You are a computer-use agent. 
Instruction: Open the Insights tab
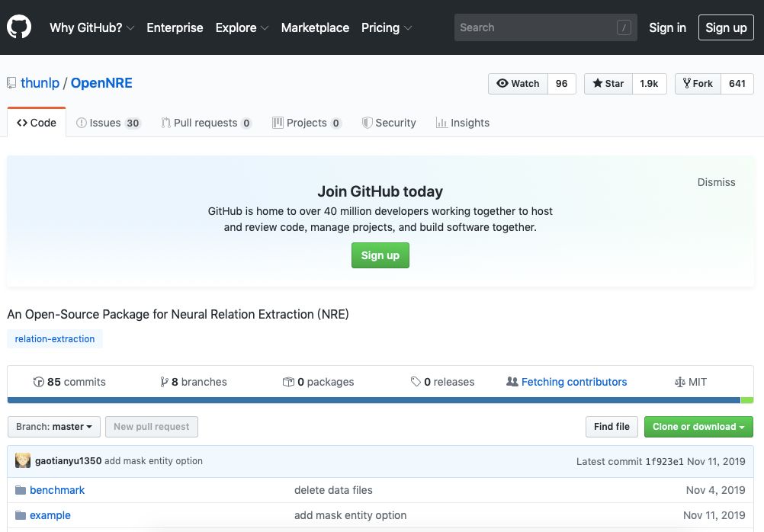tap(462, 123)
